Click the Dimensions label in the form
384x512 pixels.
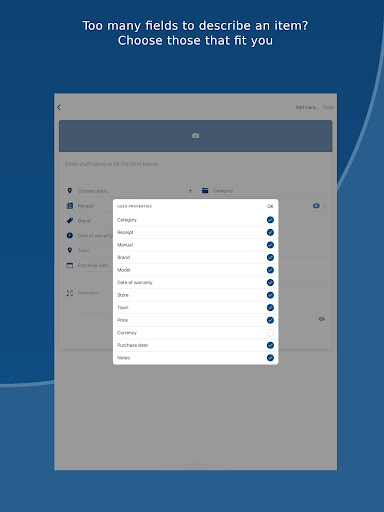(x=88, y=293)
